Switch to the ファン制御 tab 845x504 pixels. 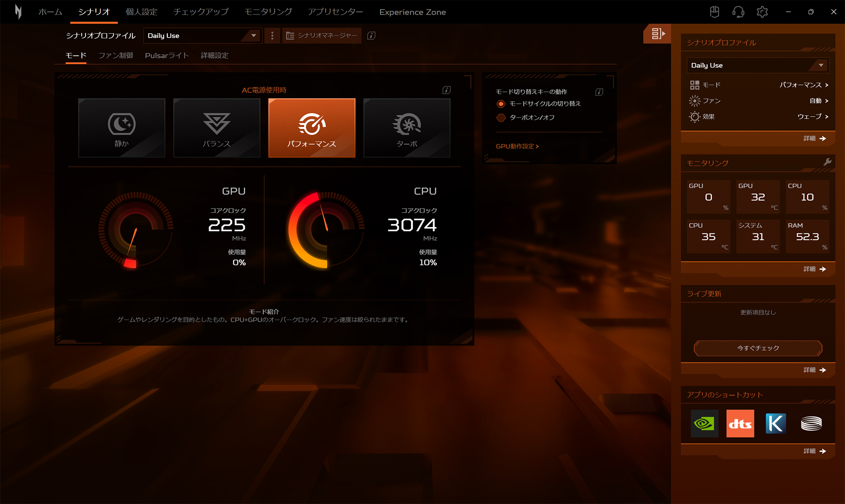(116, 56)
